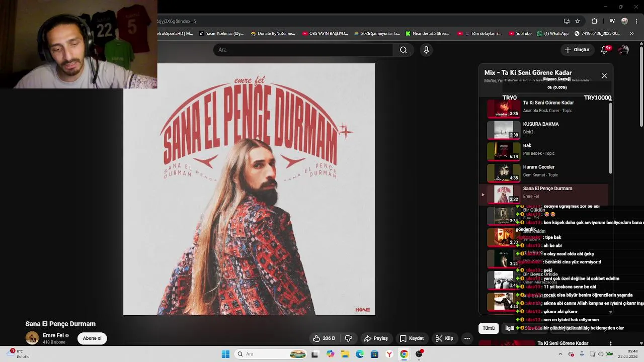The image size is (644, 362).
Task: Open the YouTube account avatar menu
Action: (x=624, y=50)
